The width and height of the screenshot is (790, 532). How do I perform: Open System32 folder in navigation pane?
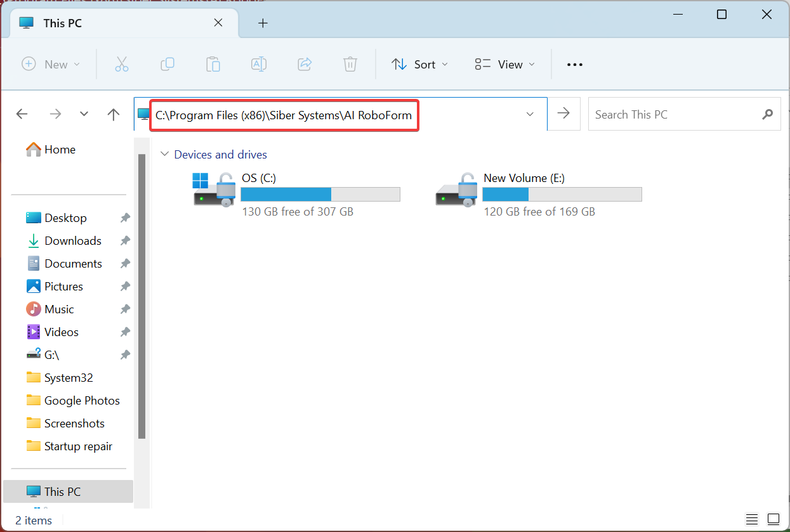[x=60, y=377]
